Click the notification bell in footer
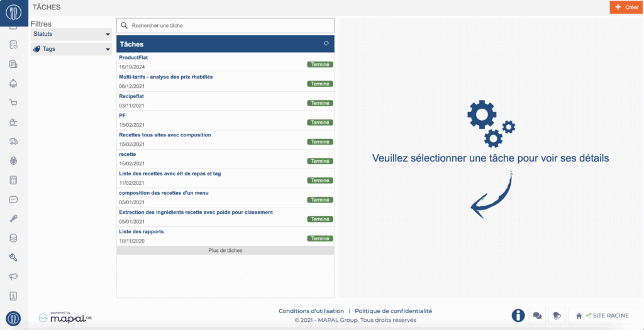The width and height of the screenshot is (644, 330). 556,316
